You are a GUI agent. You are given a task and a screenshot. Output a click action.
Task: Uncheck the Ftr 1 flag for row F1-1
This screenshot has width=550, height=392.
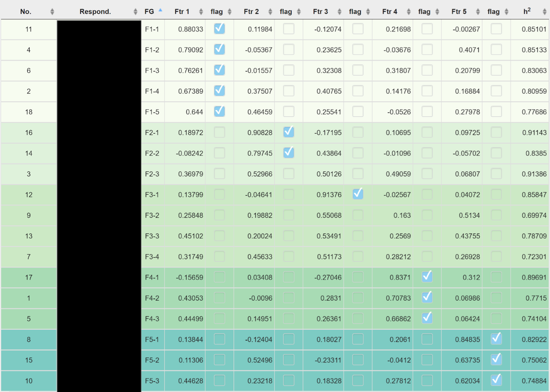click(x=219, y=28)
